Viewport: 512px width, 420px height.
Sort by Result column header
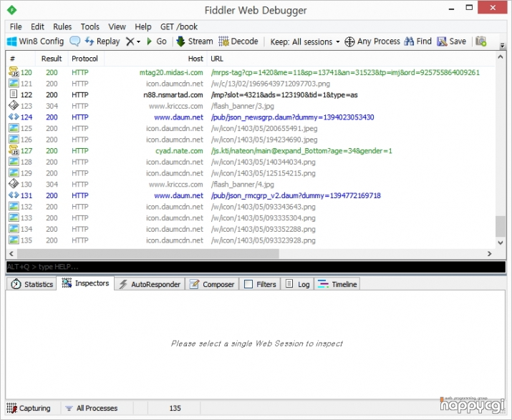tap(52, 59)
